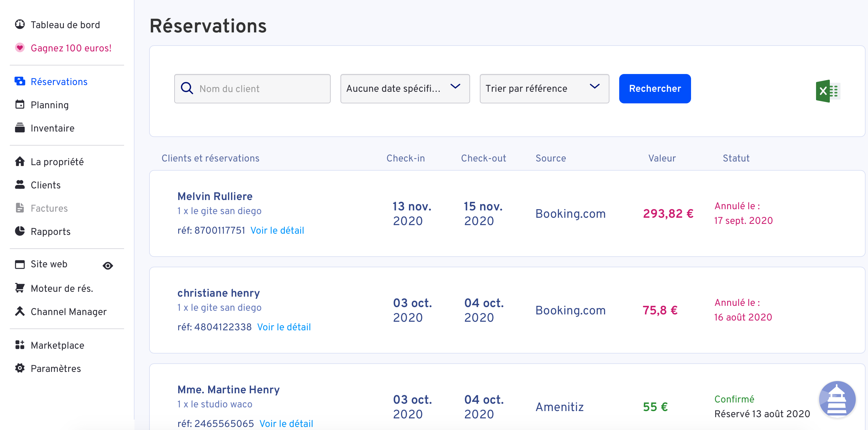Click the Factures document icon

20,208
